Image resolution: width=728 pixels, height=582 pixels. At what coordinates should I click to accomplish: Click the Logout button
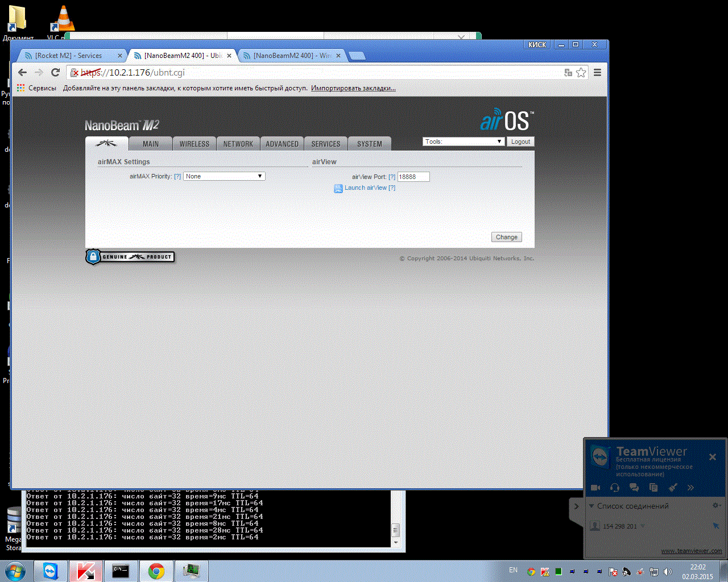coord(520,142)
